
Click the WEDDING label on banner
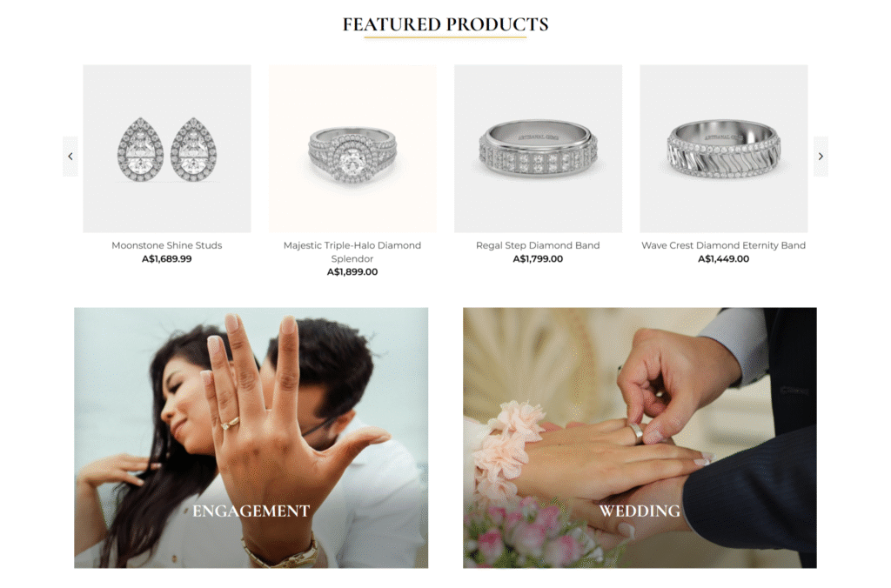click(x=640, y=511)
